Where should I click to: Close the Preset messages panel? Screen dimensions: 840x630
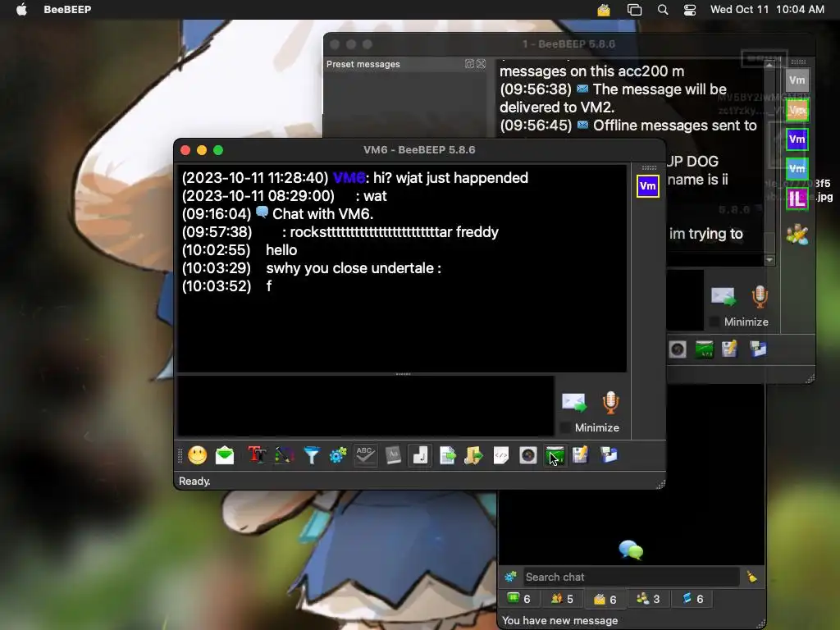(481, 64)
